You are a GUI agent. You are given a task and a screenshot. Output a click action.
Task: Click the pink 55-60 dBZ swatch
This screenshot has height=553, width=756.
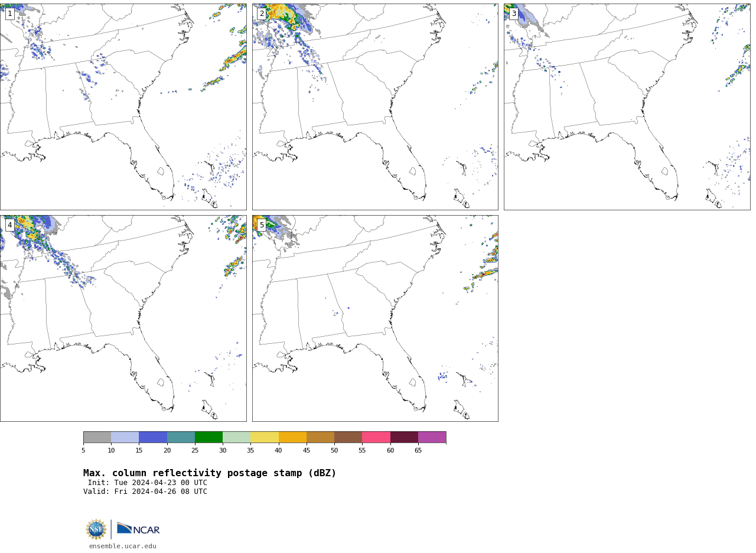376,437
